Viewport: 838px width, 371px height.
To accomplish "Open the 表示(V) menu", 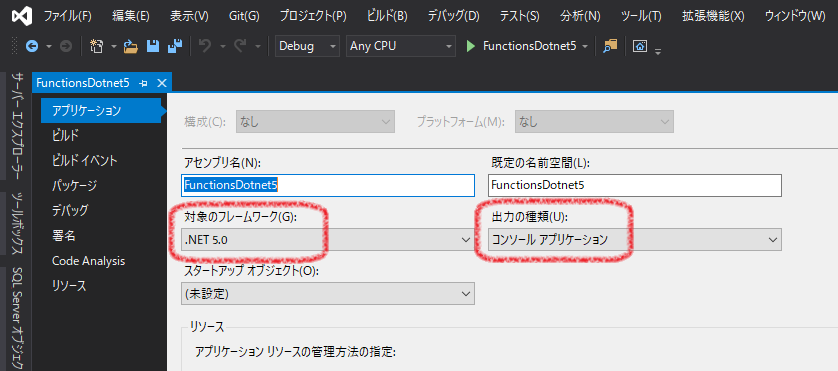I will 189,16.
